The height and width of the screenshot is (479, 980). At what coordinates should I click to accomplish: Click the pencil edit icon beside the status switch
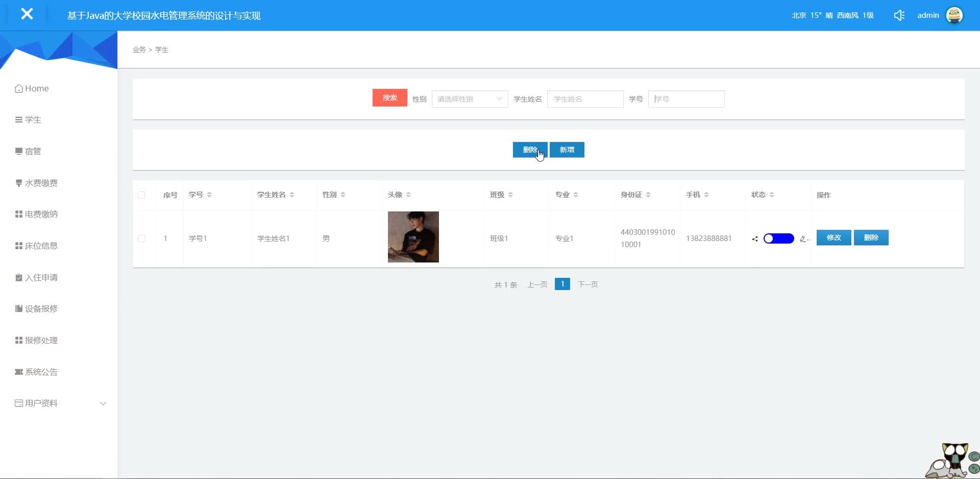tap(804, 239)
